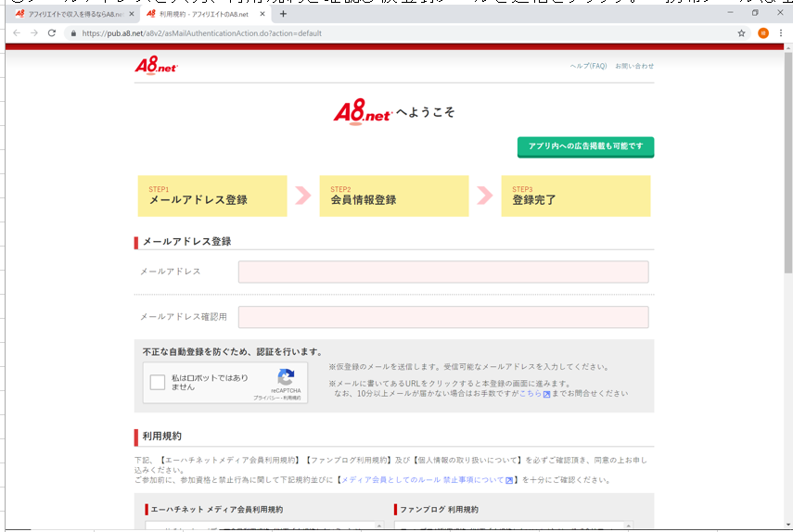Click the STEP1 メールアドレス登録 box
793x532 pixels.
click(212, 196)
